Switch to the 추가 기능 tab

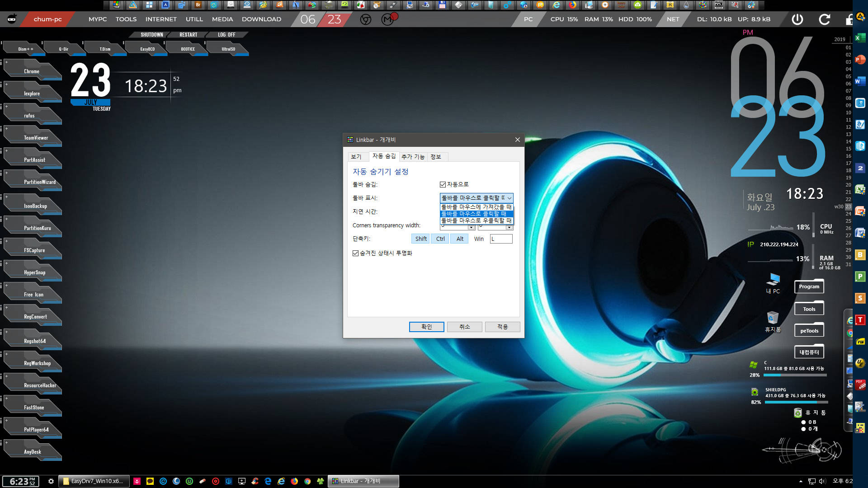413,157
